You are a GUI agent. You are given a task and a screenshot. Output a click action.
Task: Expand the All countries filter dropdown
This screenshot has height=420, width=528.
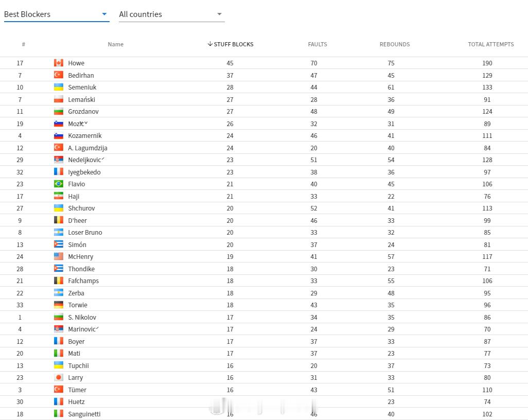[172, 14]
